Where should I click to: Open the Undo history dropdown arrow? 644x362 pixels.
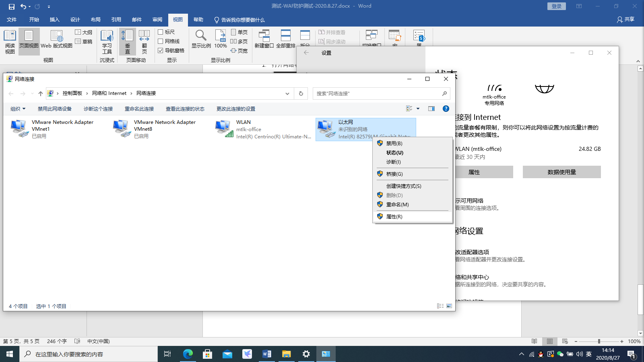tap(30, 6)
